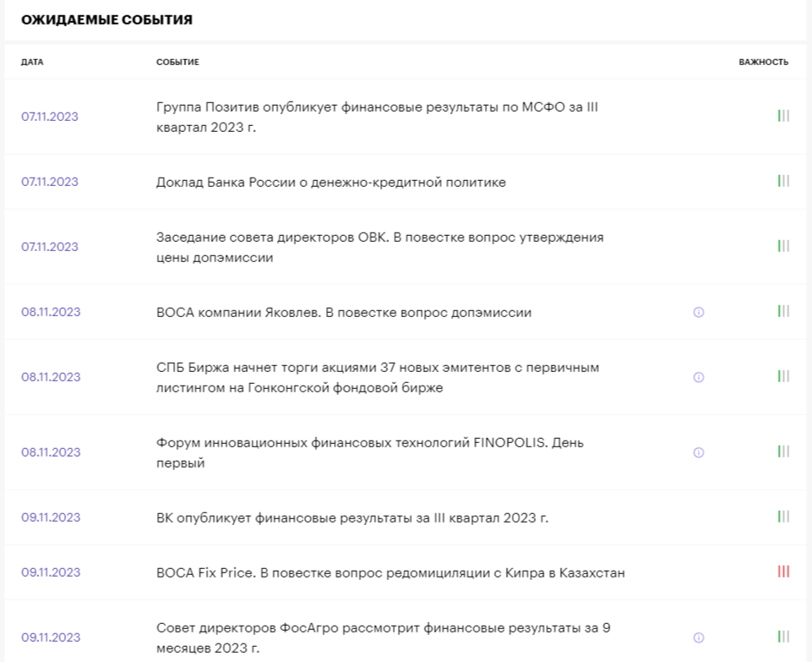Open ВОСА Fix Price редомициляция event text
This screenshot has width=812, height=662.
pyautogui.click(x=390, y=572)
